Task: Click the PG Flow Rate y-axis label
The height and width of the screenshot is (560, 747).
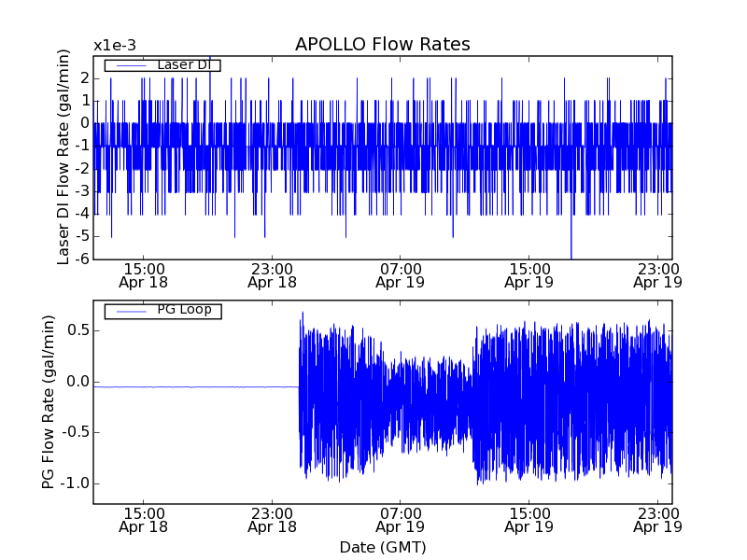Action: point(48,403)
